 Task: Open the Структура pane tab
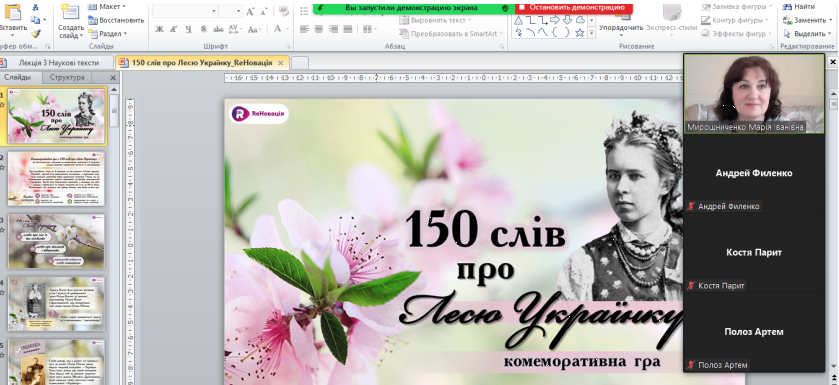(67, 78)
